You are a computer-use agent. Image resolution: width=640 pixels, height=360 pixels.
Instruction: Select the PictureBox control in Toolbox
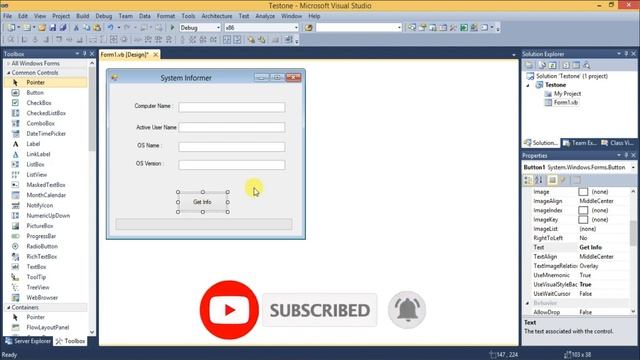pos(40,226)
